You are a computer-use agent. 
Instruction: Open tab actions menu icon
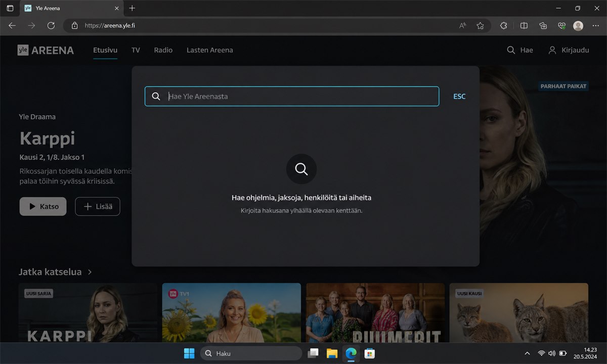click(x=10, y=9)
